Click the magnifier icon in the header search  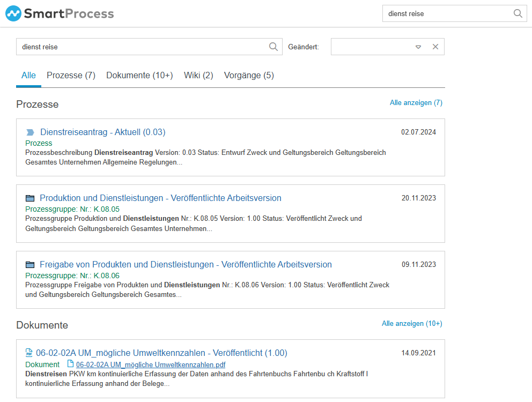click(518, 13)
